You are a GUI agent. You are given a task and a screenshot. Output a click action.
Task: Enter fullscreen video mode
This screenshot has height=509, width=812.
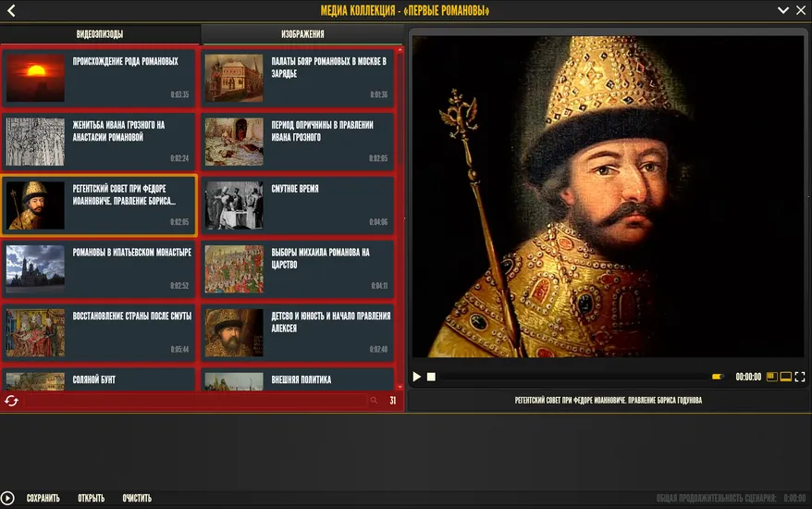(x=800, y=377)
